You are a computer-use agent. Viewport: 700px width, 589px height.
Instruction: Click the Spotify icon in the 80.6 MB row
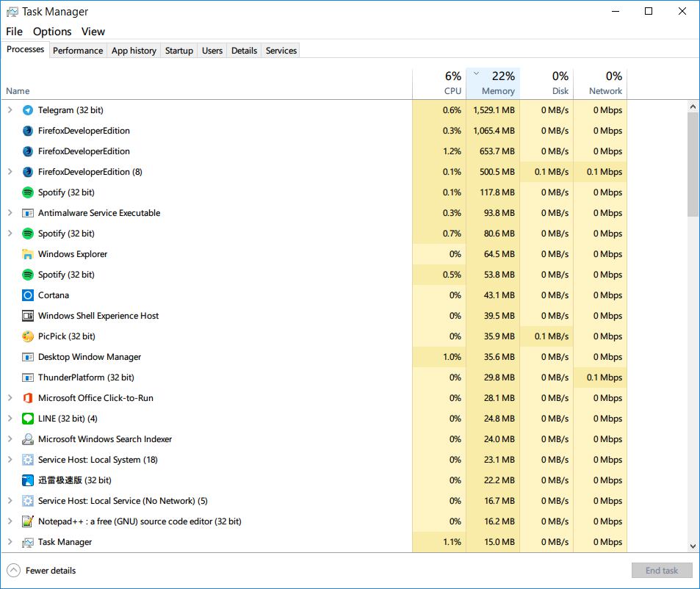tap(28, 234)
